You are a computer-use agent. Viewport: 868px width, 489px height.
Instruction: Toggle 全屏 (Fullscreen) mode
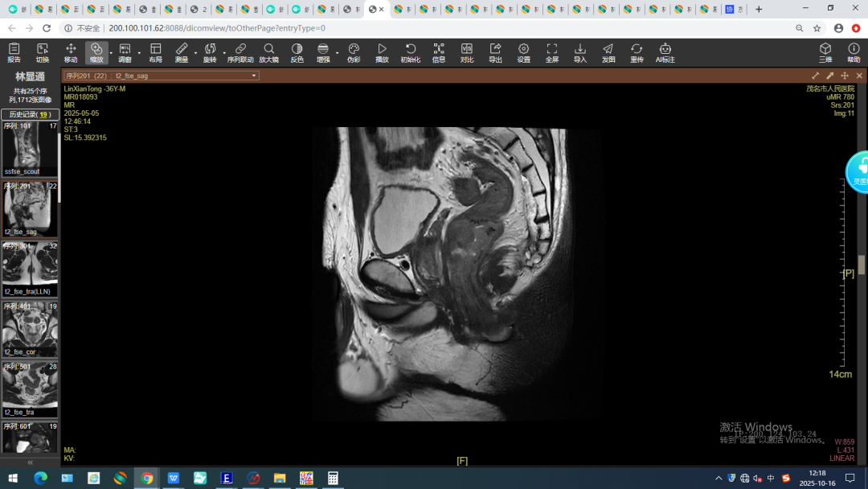tap(551, 52)
